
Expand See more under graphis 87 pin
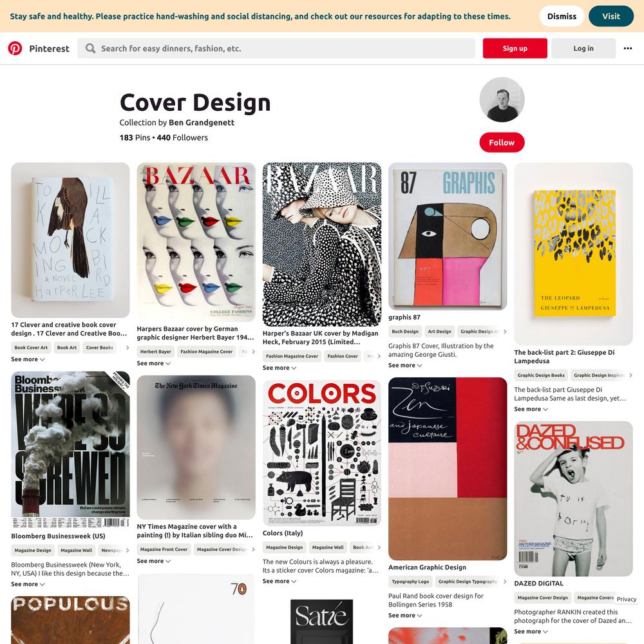coord(405,365)
